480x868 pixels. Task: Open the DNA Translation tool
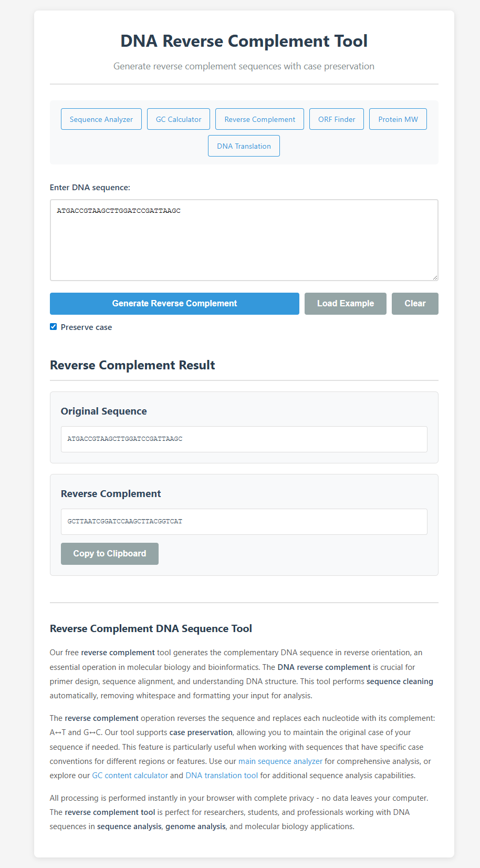[244, 146]
